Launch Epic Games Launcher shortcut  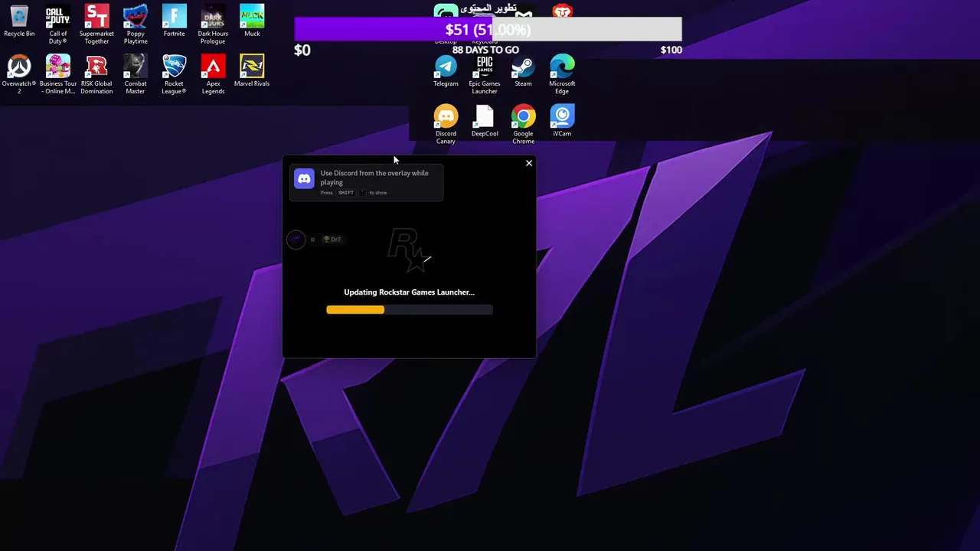point(485,74)
